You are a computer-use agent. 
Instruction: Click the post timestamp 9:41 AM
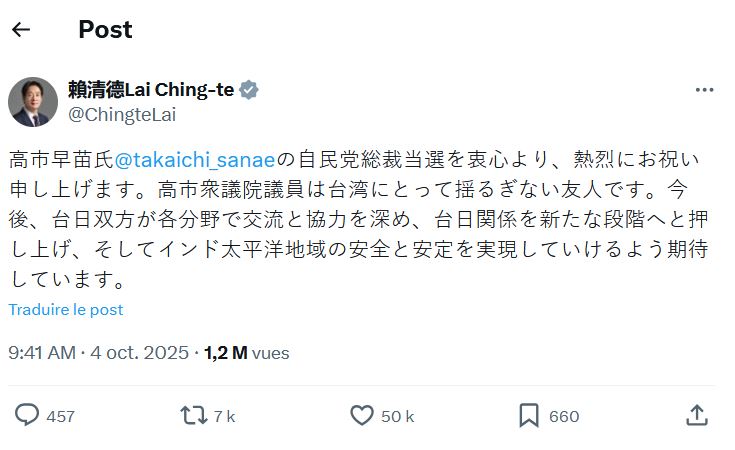[x=41, y=353]
